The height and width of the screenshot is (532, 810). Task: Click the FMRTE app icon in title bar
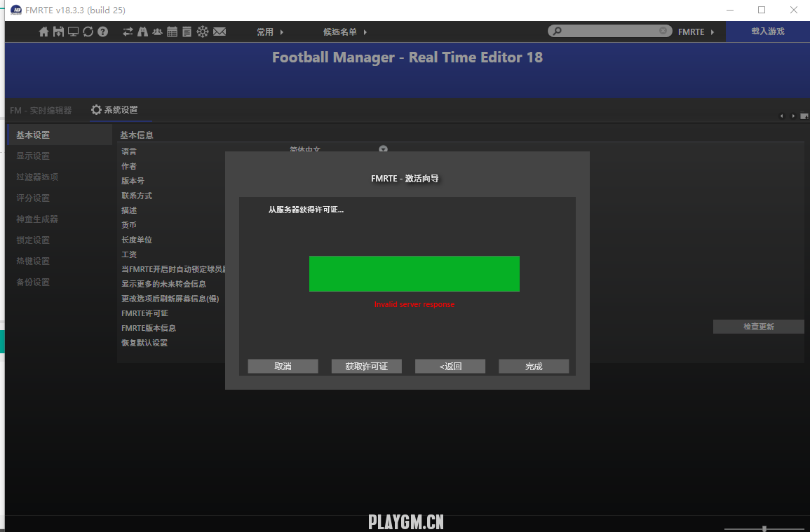point(16,10)
